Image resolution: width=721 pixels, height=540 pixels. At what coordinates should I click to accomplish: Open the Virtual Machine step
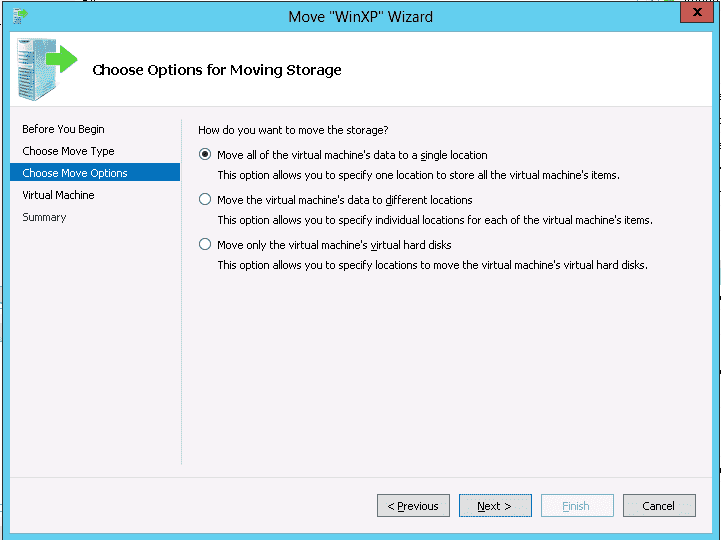58,195
